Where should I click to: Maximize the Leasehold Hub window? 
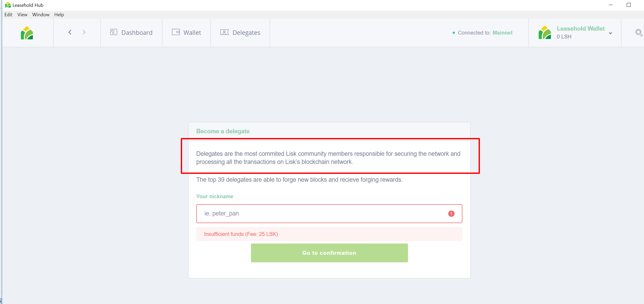[x=629, y=5]
